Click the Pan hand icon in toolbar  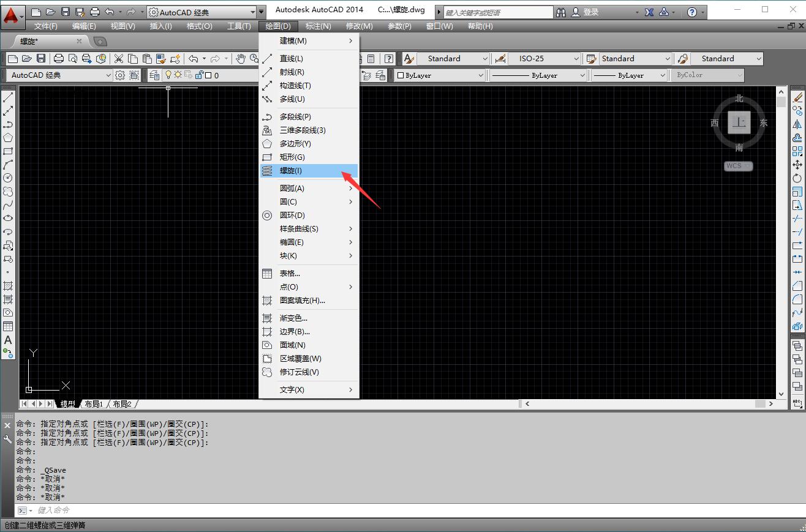pos(241,59)
